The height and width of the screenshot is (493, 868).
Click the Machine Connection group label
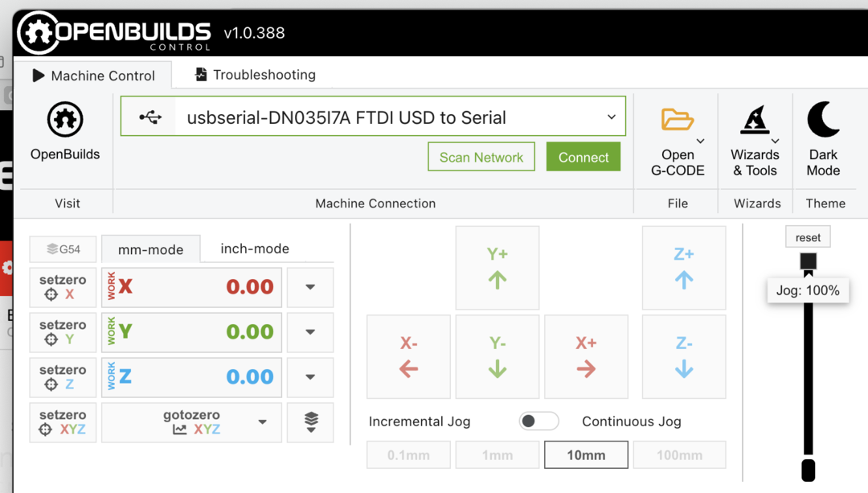[x=375, y=203]
